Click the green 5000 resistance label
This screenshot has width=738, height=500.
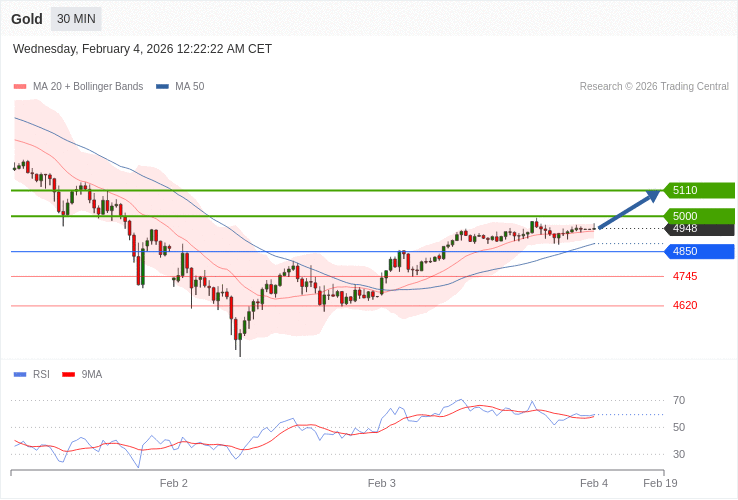point(699,216)
